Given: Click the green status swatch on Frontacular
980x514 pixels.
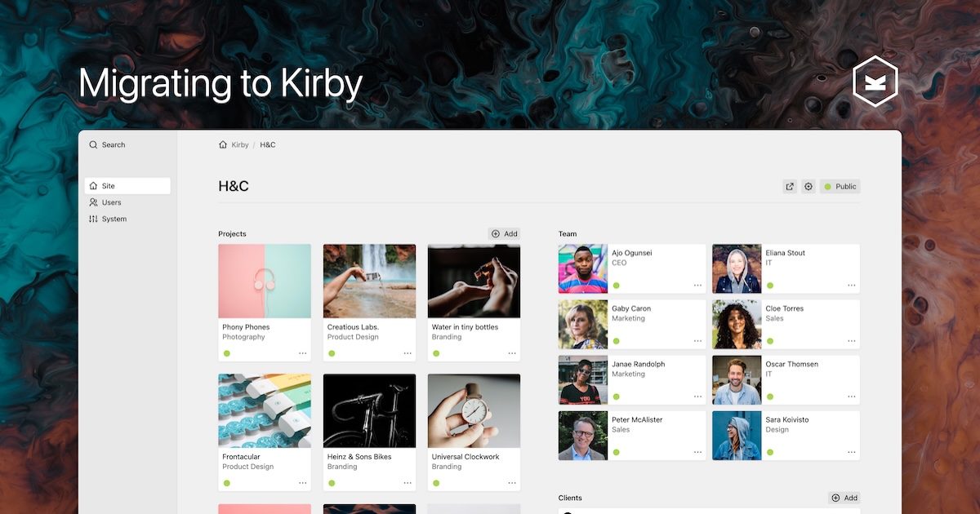Looking at the screenshot, I should click(x=226, y=482).
